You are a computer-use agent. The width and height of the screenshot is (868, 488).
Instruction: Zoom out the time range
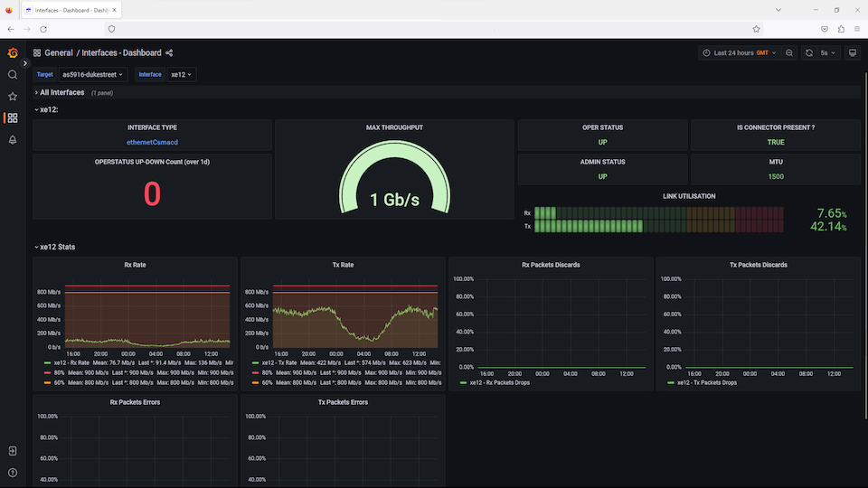789,53
